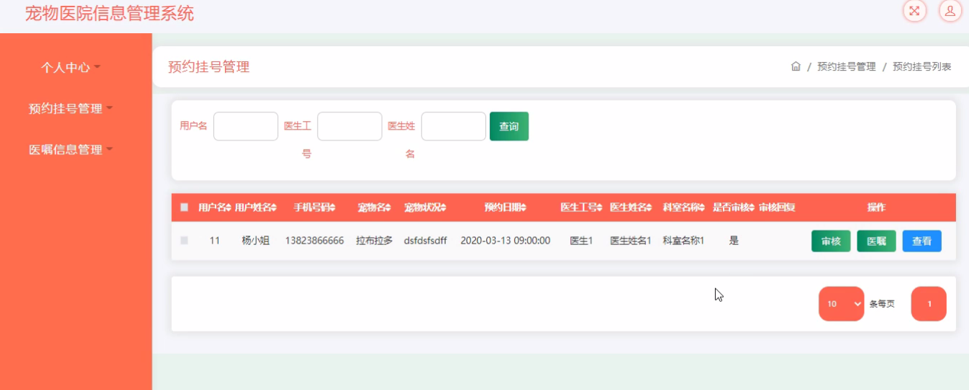Click the 科室名称1 cell
Viewport: 969px width, 390px height.
pyautogui.click(x=683, y=240)
